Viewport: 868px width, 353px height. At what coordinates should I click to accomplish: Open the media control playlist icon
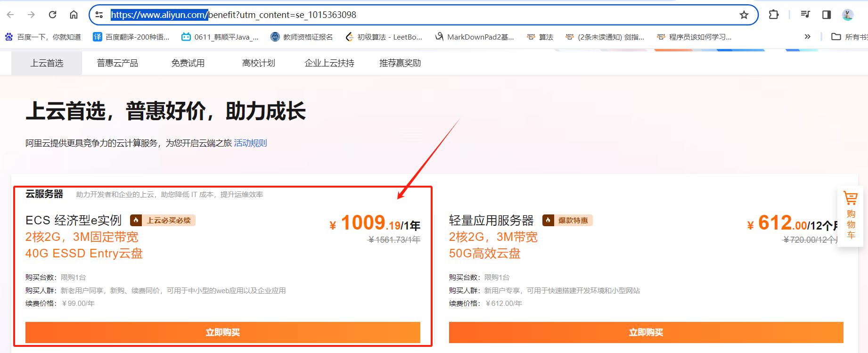click(805, 15)
